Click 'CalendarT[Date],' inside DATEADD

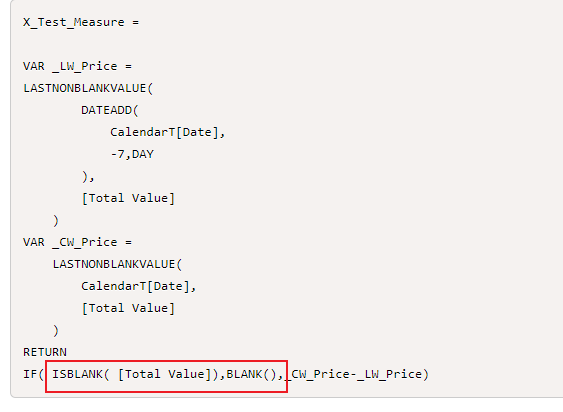point(167,132)
